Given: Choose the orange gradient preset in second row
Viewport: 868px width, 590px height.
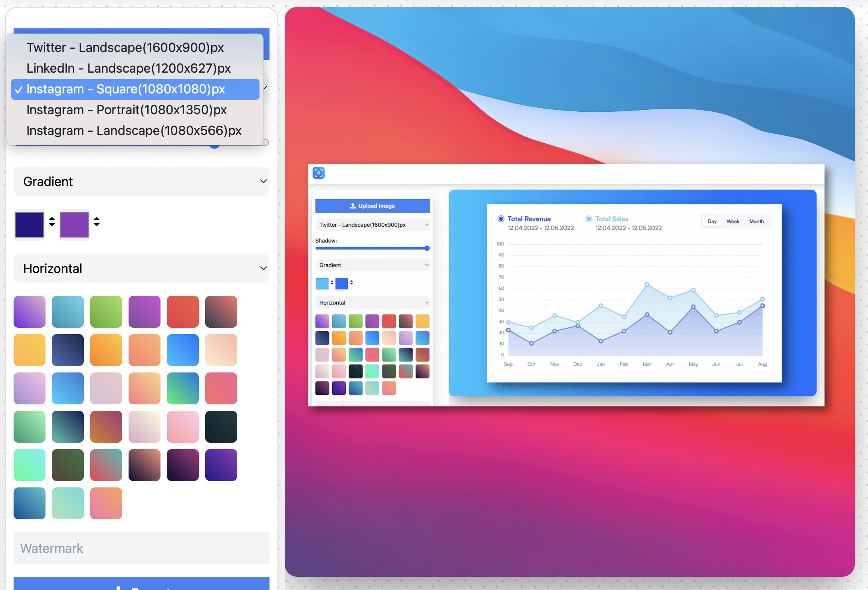Looking at the screenshot, I should tap(106, 350).
